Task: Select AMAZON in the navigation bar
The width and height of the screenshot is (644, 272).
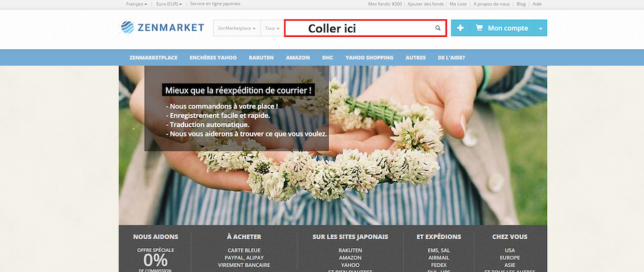Action: 297,57
